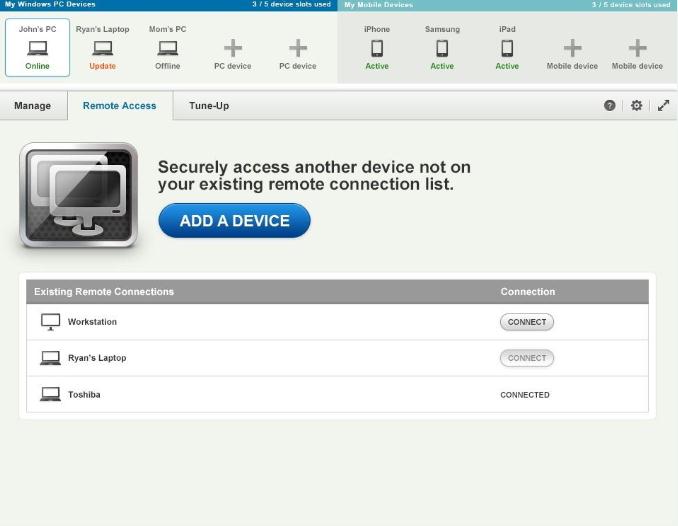Select the iPhone mobile device

point(377,48)
